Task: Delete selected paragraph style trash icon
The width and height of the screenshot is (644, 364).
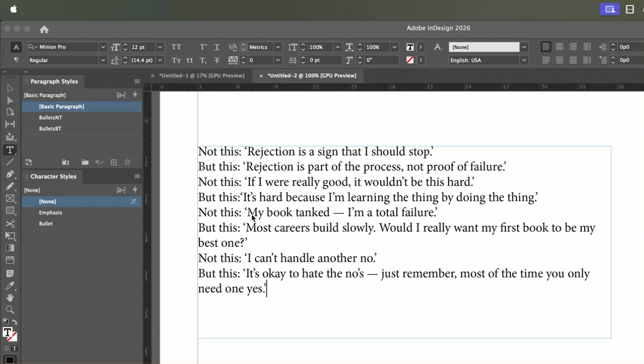Action: pyautogui.click(x=127, y=162)
